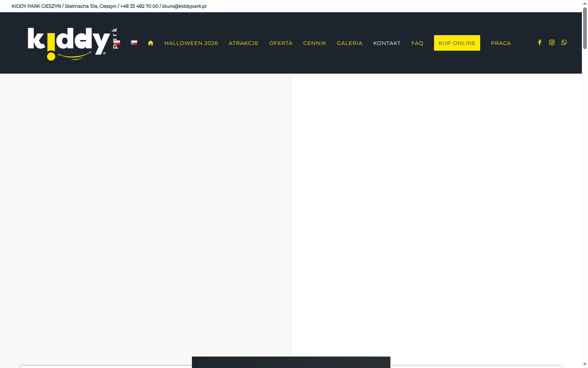Viewport: 588px width, 368px height.
Task: Go to homepage via house icon
Action: [x=151, y=43]
